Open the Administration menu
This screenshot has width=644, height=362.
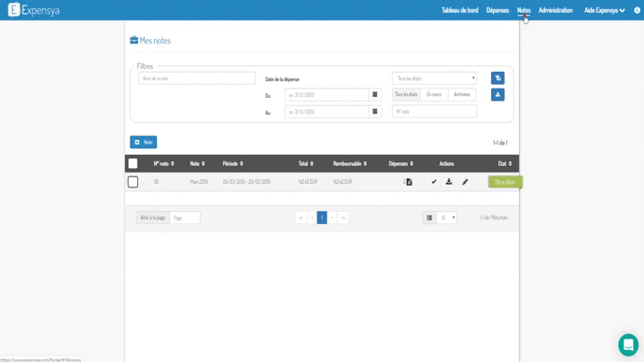tap(555, 10)
